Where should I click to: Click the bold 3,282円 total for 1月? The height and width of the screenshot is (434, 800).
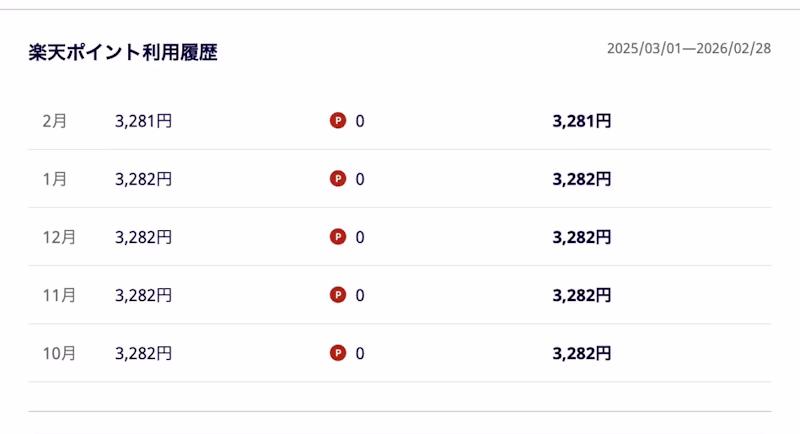click(581, 179)
